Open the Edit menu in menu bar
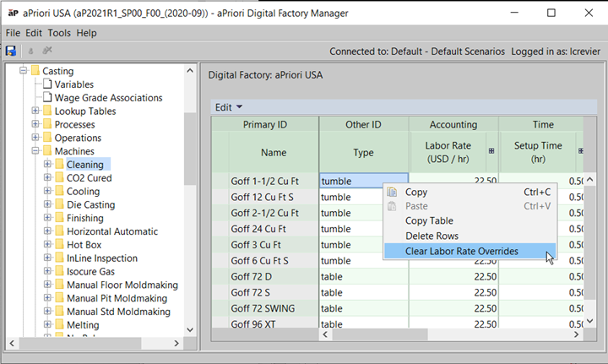608x364 pixels. [34, 33]
